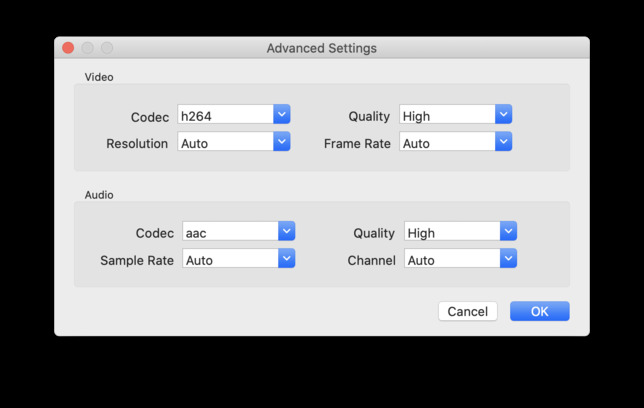Click the Sample Rate field showing Auto
Image resolution: width=644 pixels, height=408 pixels.
pos(230,260)
